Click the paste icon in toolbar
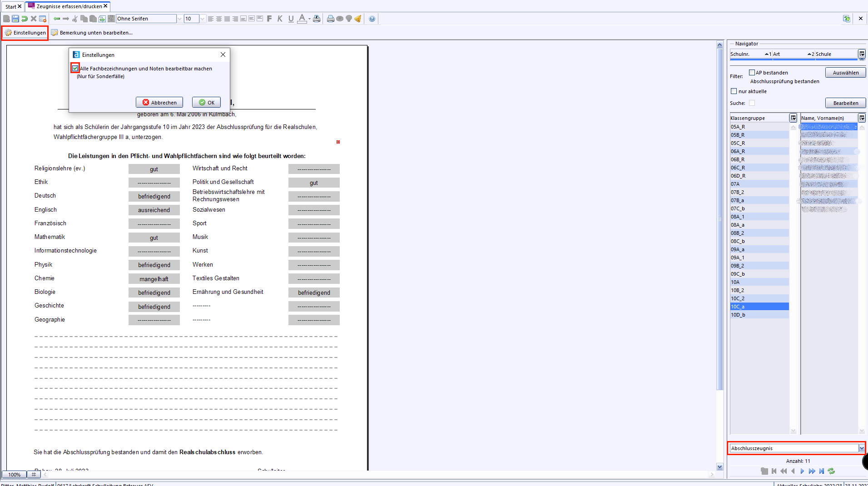The image size is (868, 486). [x=93, y=19]
